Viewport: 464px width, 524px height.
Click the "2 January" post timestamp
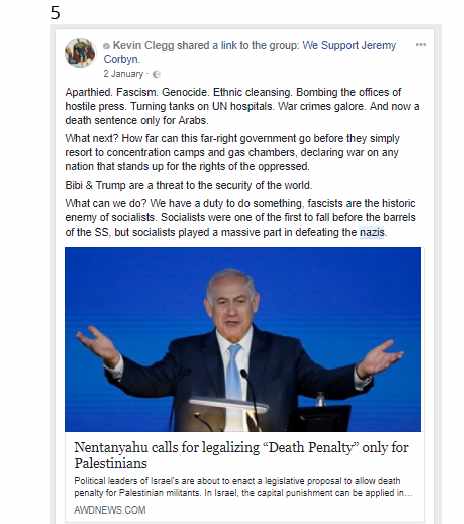click(123, 74)
